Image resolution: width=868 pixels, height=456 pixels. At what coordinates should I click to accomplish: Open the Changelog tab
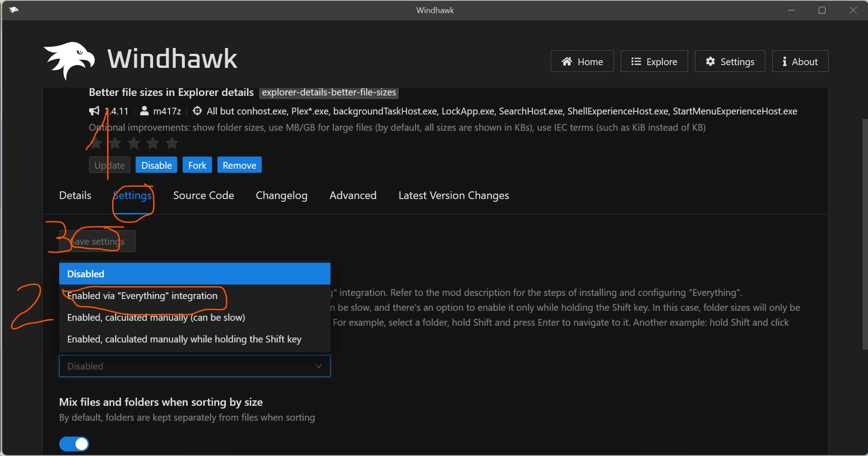point(282,195)
